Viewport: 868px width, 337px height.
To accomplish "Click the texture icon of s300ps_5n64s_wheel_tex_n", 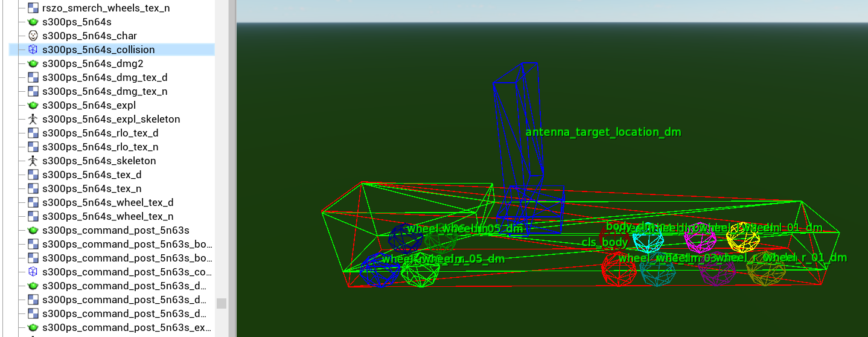I will (33, 216).
